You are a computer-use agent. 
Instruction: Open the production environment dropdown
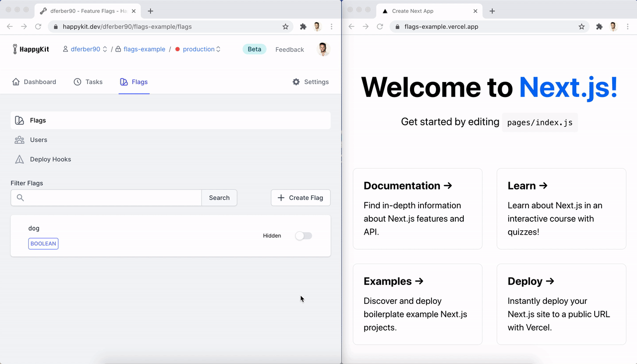pos(199,49)
